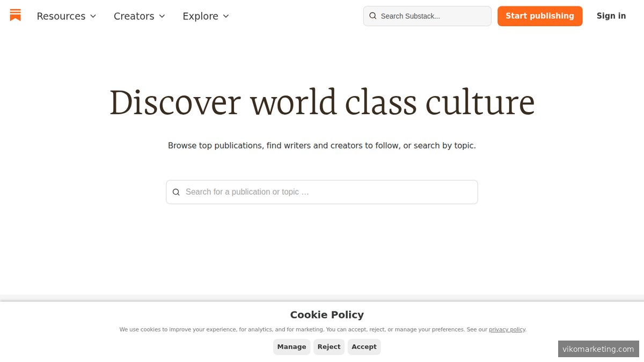Expand the chevron next to Creators
Viewport: 644px width, 362px height.
coord(162,16)
